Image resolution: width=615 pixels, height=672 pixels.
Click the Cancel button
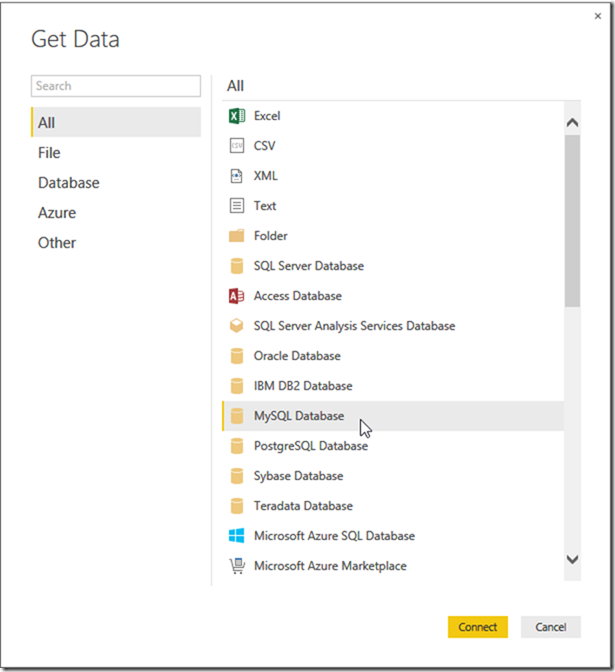point(551,627)
